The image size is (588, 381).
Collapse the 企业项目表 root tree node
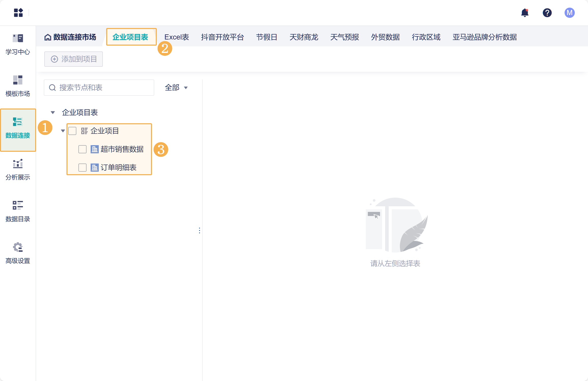[53, 113]
